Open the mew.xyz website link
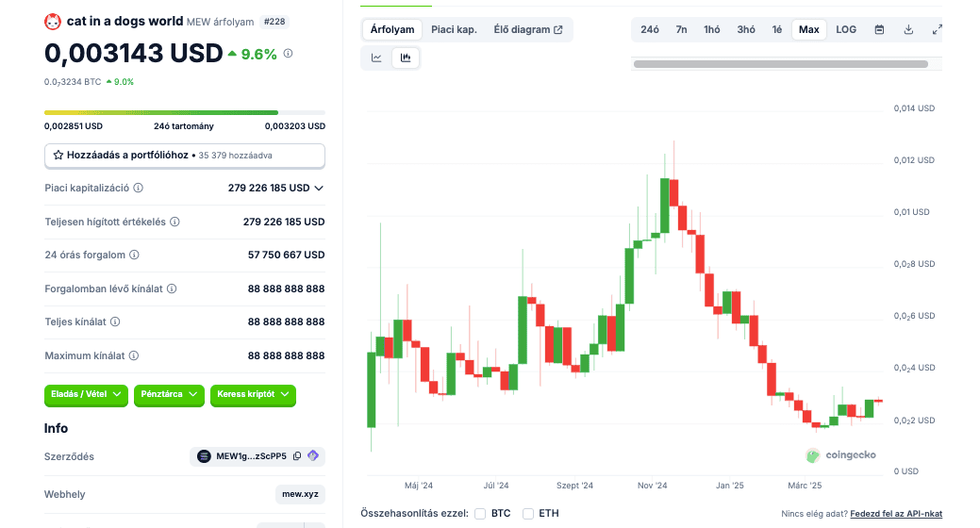980x528 pixels. [x=300, y=494]
